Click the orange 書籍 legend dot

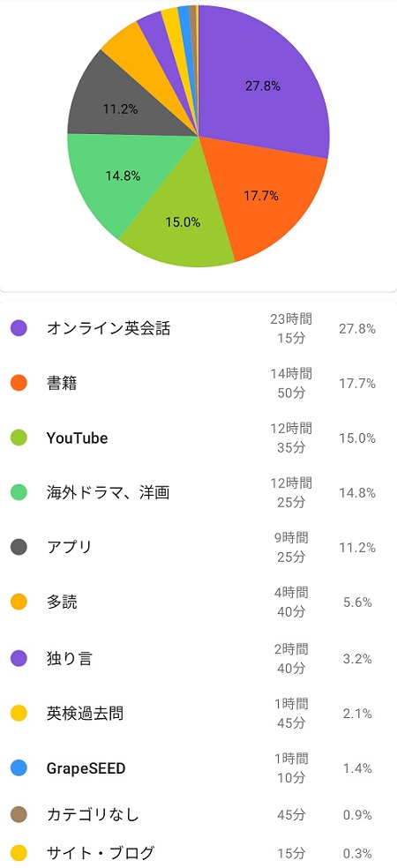(x=19, y=383)
